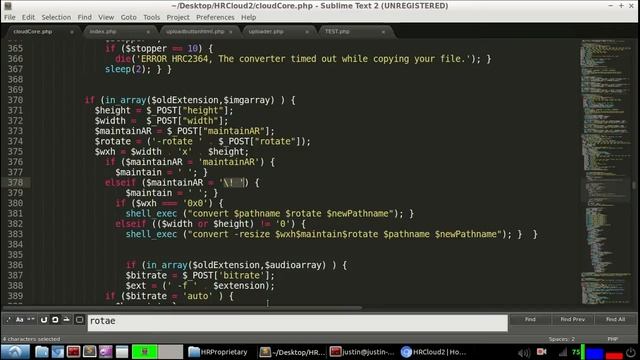Screen dimensions: 640x360
Task: Click the Find Prev button
Action: point(572,320)
